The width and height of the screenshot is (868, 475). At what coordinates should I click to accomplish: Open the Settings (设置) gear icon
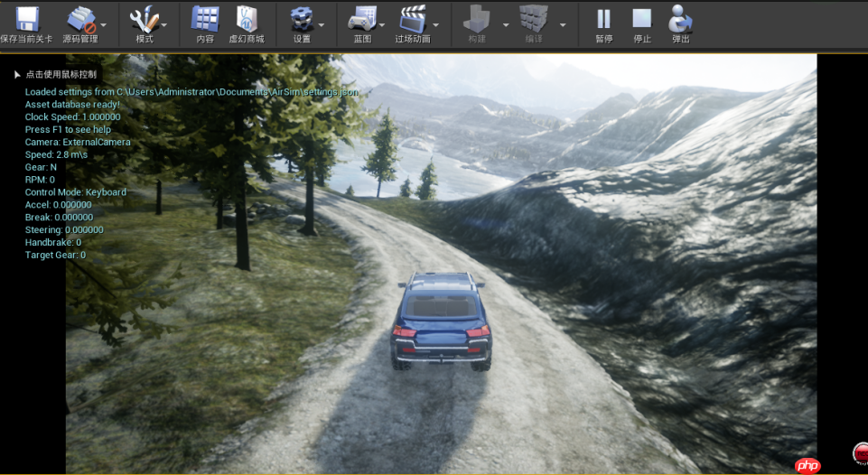click(x=302, y=20)
